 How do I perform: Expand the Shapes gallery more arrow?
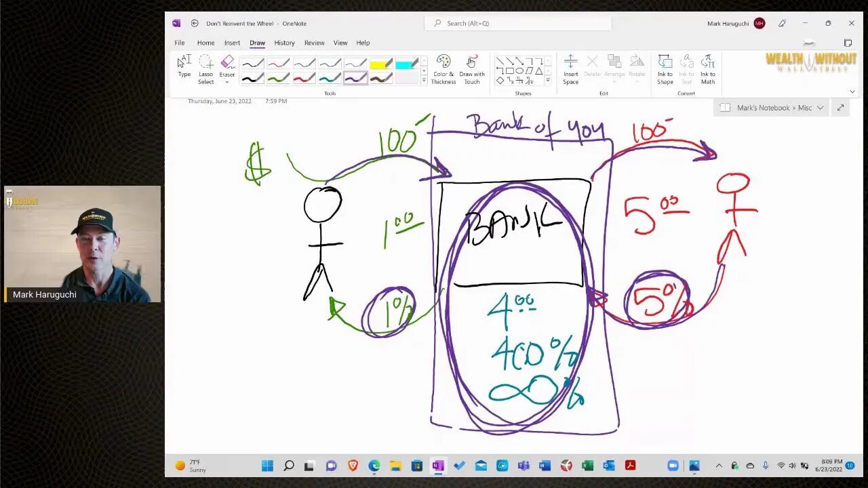coord(548,81)
